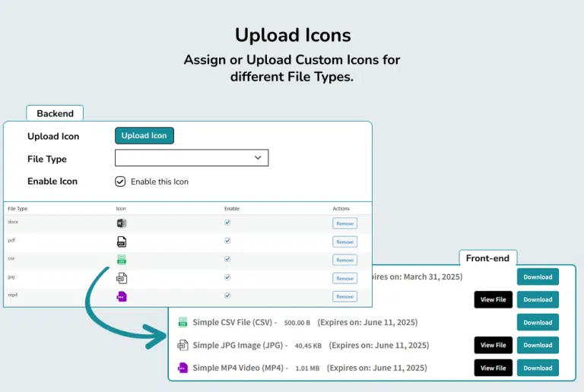This screenshot has height=392, width=584.
Task: Toggle the Enable checkbox for pdf row
Action: (227, 241)
